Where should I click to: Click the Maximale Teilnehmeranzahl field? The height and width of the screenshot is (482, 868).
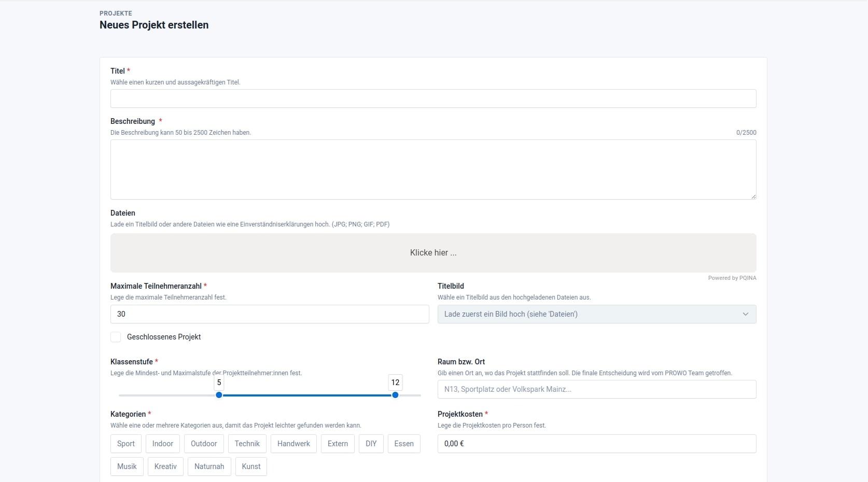tap(270, 314)
